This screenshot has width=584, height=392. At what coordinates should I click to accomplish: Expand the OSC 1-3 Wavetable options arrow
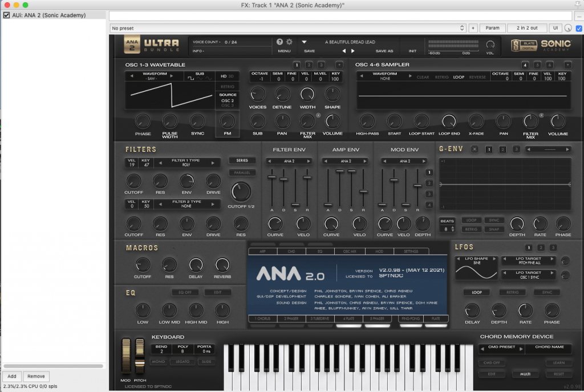coord(339,65)
